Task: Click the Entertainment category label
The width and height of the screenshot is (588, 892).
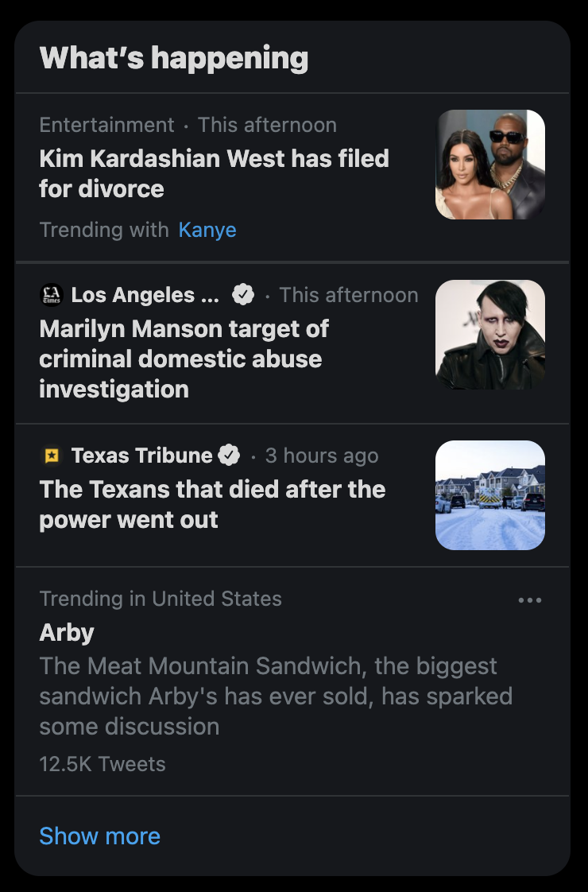Action: 107,125
